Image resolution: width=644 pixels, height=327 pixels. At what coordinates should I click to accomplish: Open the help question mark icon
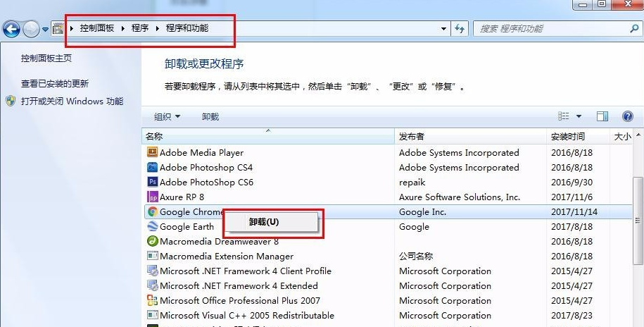click(627, 116)
